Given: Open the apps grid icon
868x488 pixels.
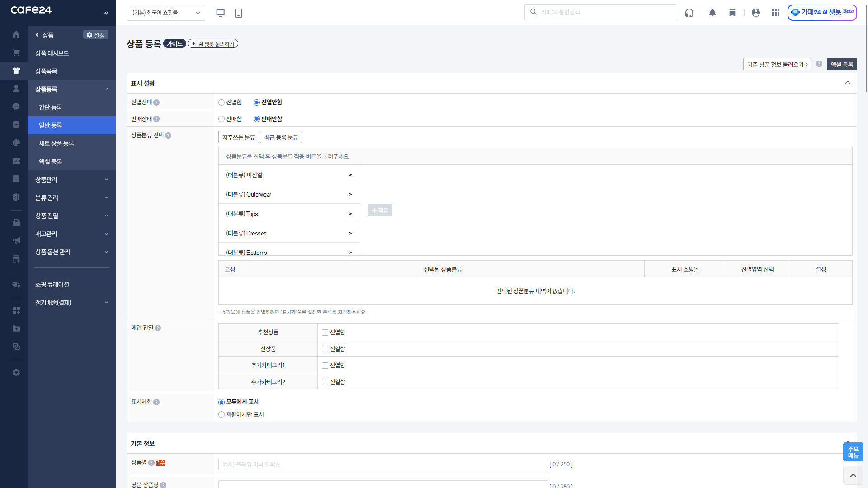Looking at the screenshot, I should [x=776, y=13].
